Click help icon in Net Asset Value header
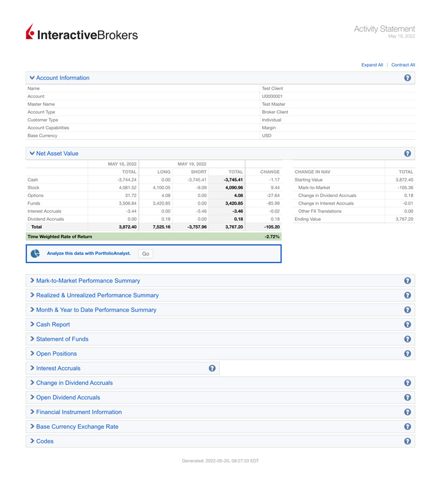The image size is (448, 484). coord(407,153)
